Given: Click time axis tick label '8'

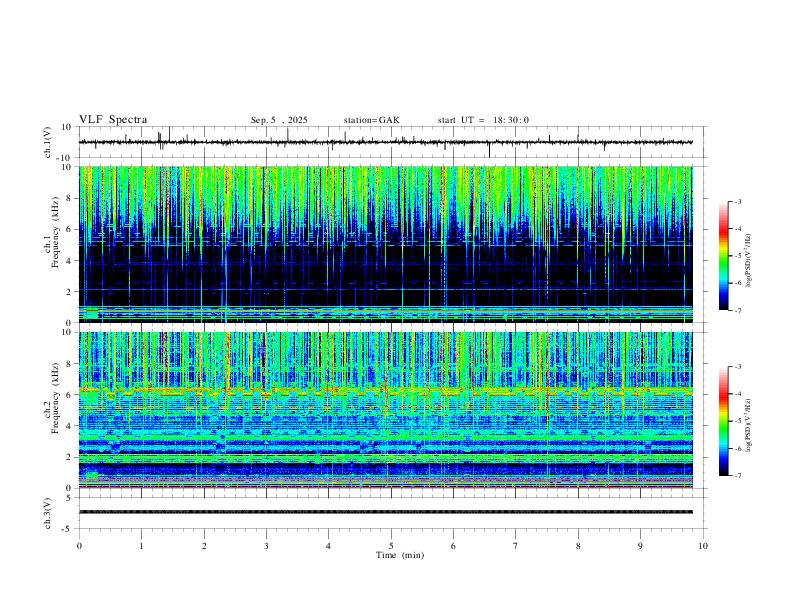Looking at the screenshot, I should pos(578,546).
